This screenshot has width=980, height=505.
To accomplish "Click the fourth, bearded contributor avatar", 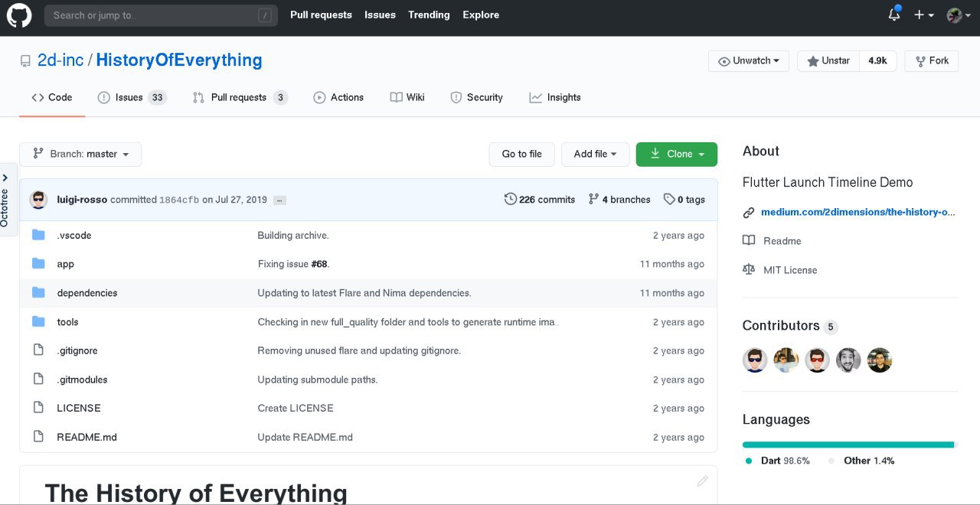I will [x=848, y=360].
